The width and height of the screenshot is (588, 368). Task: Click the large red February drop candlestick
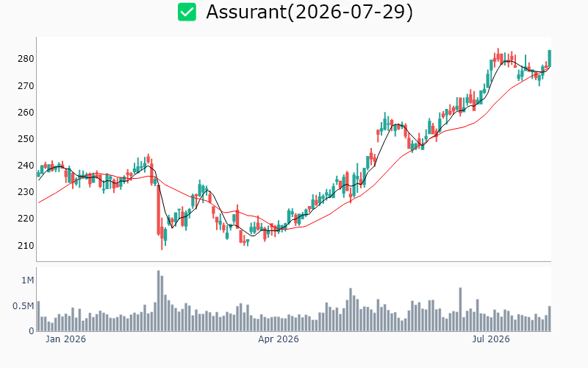coord(158,209)
